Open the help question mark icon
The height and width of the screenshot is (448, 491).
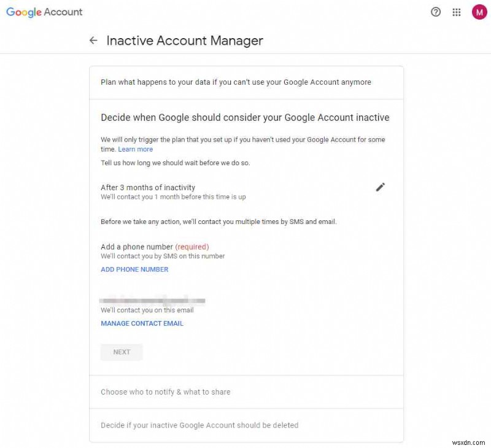point(436,12)
